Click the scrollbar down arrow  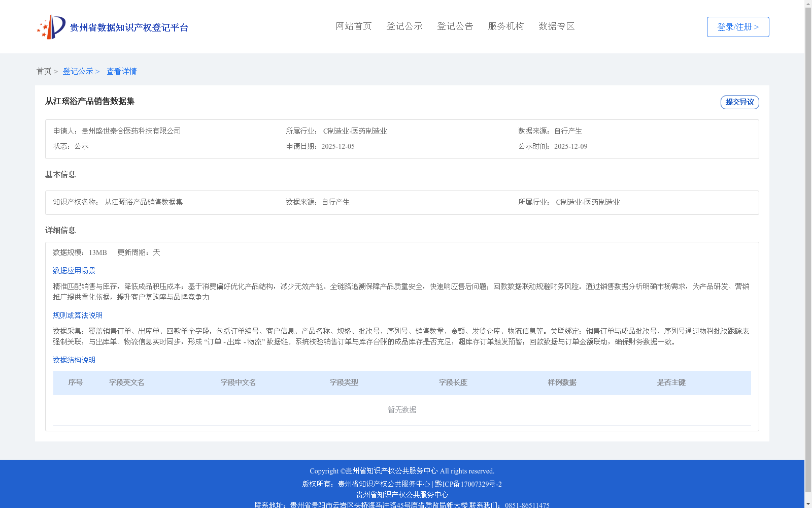(808, 504)
